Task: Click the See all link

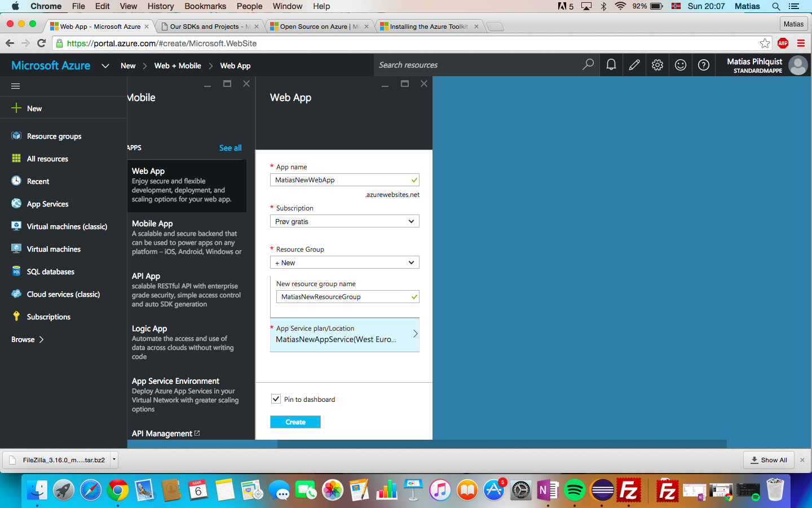Action: click(230, 148)
